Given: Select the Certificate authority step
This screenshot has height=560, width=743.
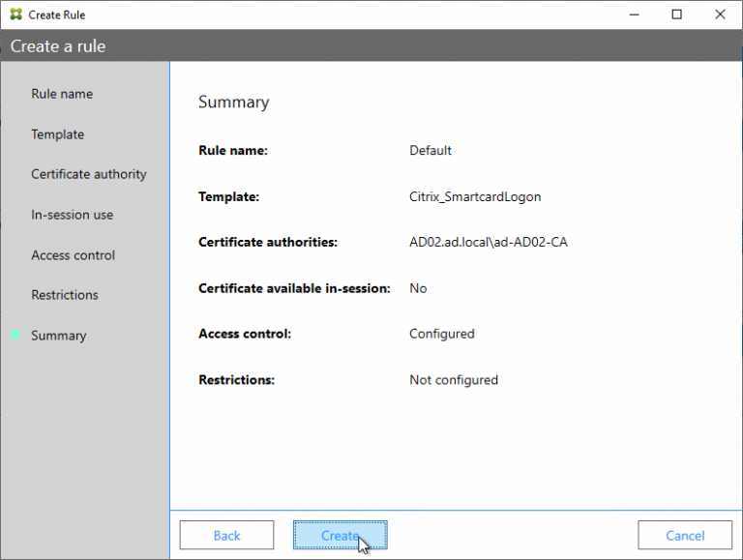Looking at the screenshot, I should point(89,174).
